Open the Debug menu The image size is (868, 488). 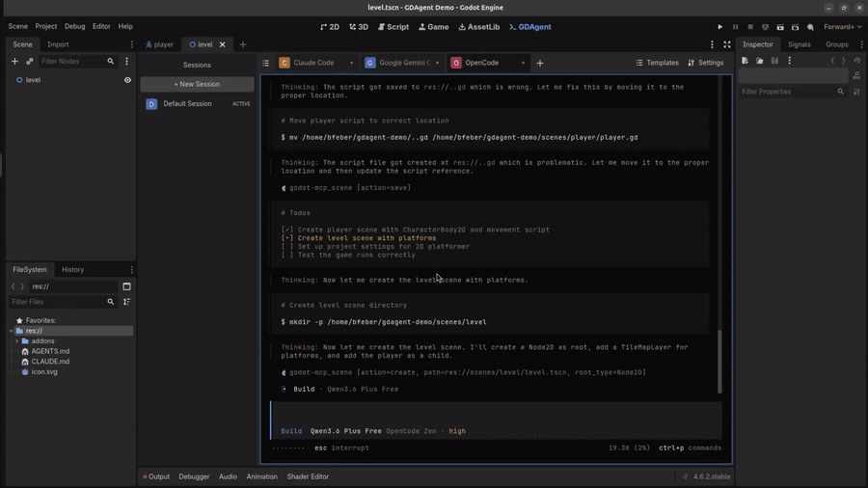click(x=74, y=26)
